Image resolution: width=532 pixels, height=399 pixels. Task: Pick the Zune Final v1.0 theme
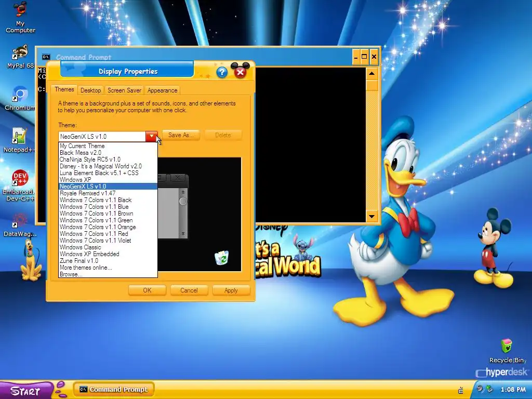click(x=108, y=261)
